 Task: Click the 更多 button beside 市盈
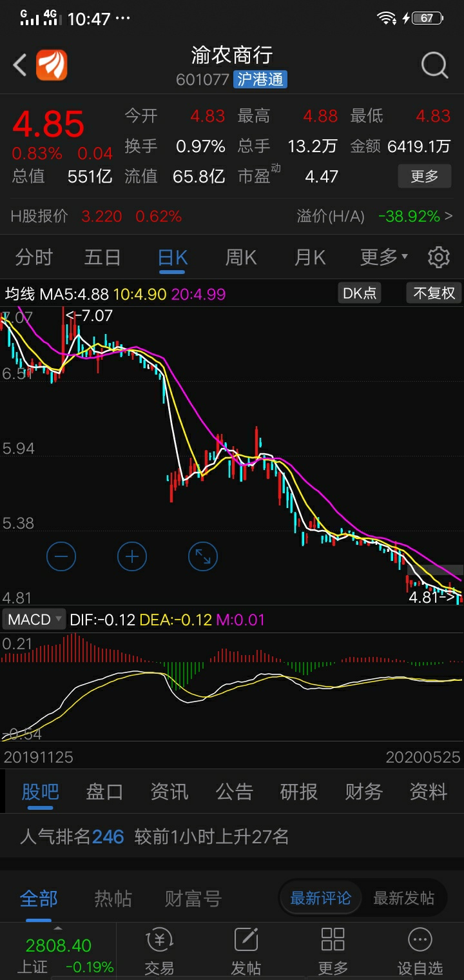424,176
